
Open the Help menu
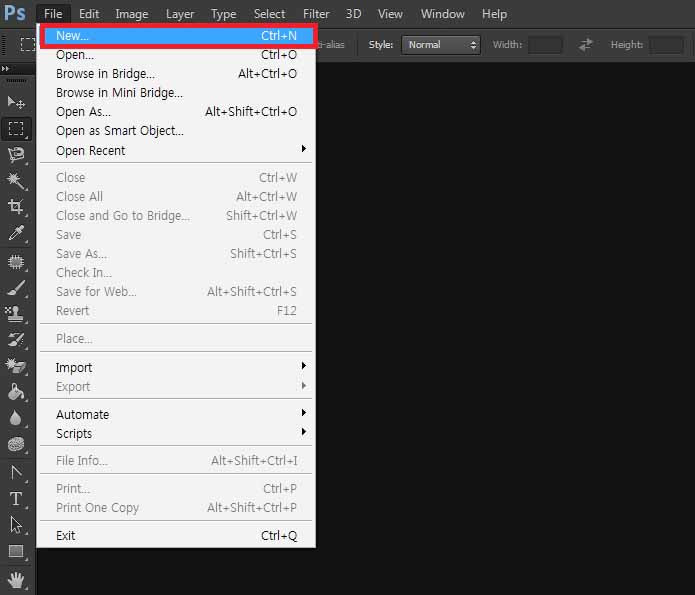495,14
